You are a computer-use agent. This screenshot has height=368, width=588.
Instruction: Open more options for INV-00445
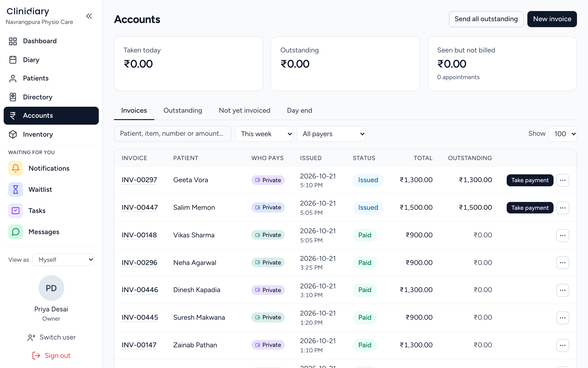(563, 318)
